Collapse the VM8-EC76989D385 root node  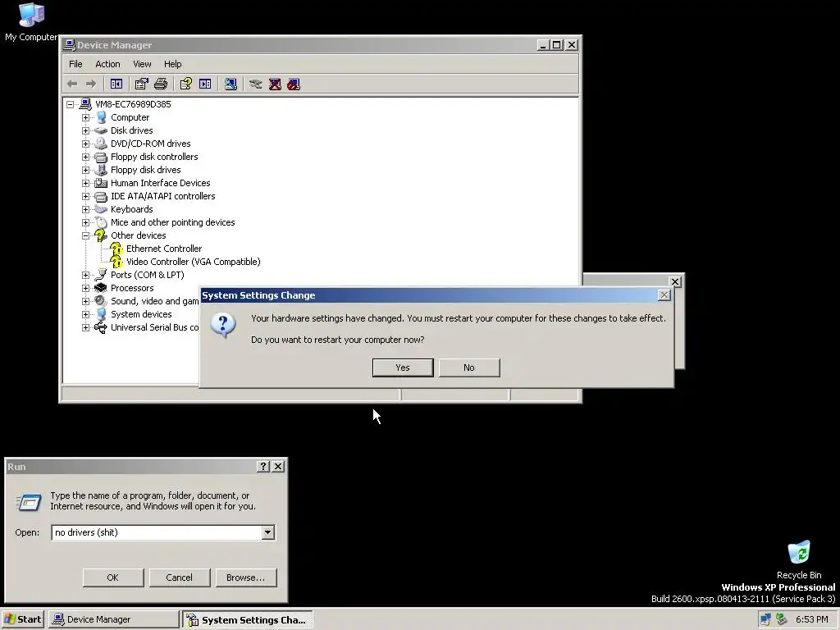(x=71, y=104)
